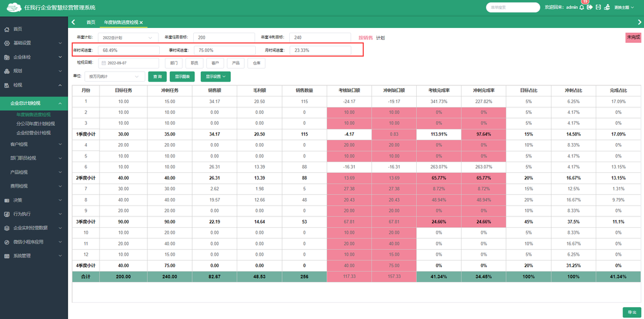Switch to the 首页 tab
This screenshot has width=644, height=319.
(91, 22)
